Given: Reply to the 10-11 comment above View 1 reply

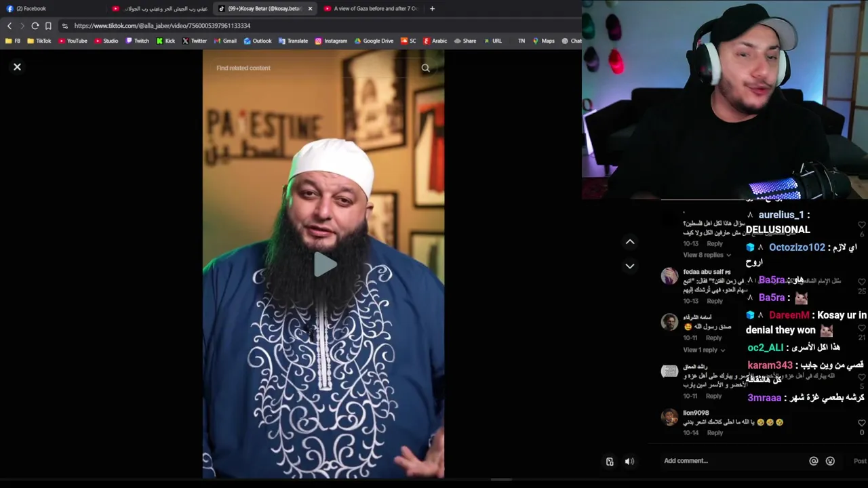Looking at the screenshot, I should tap(713, 338).
